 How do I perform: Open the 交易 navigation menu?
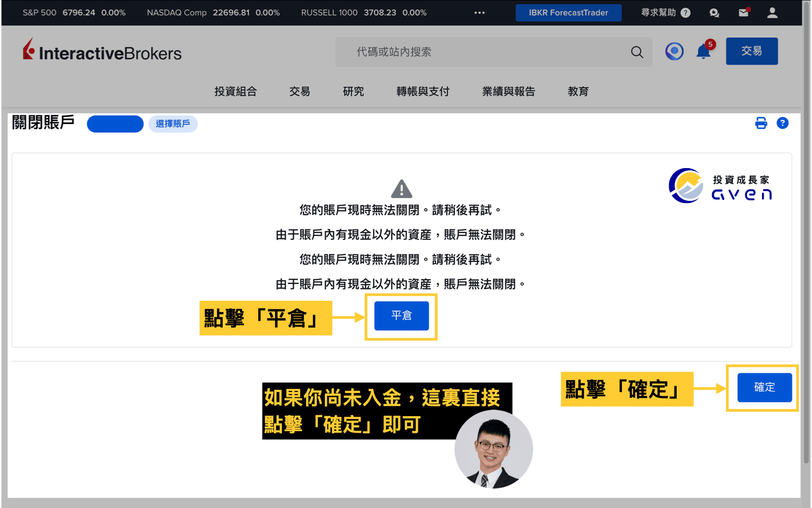[299, 91]
